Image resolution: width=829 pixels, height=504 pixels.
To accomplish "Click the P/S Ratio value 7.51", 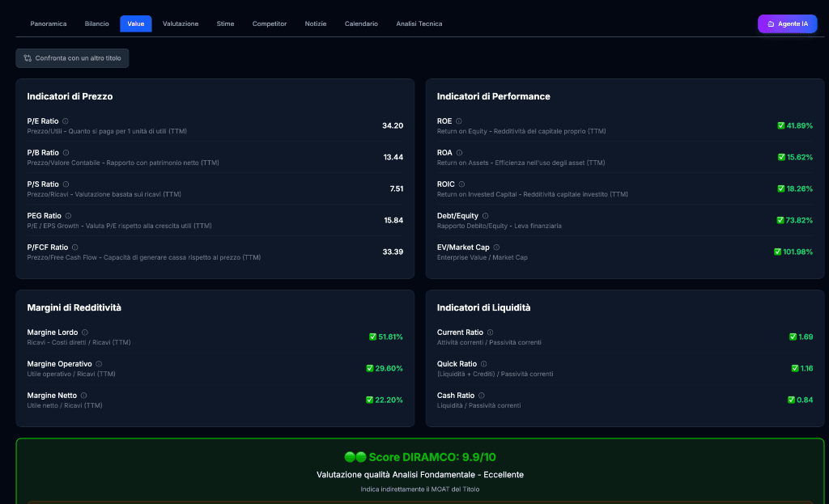I will coord(397,188).
